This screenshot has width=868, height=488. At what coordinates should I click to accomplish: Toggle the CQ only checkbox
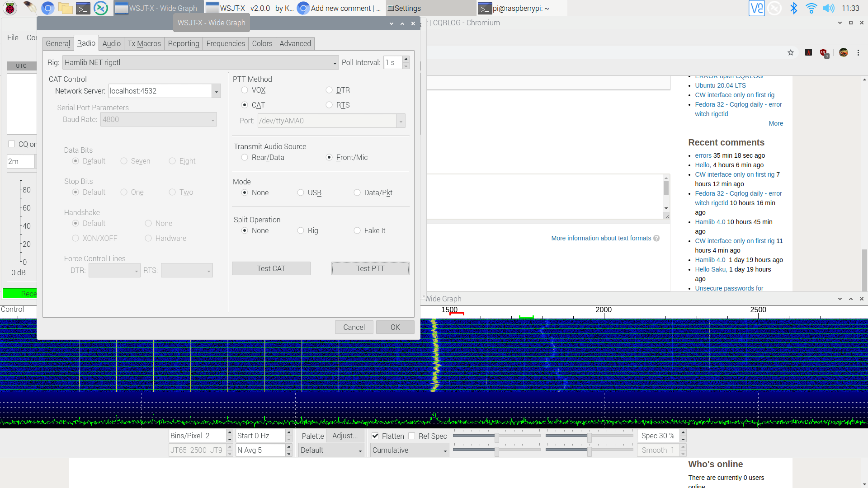tap(12, 144)
